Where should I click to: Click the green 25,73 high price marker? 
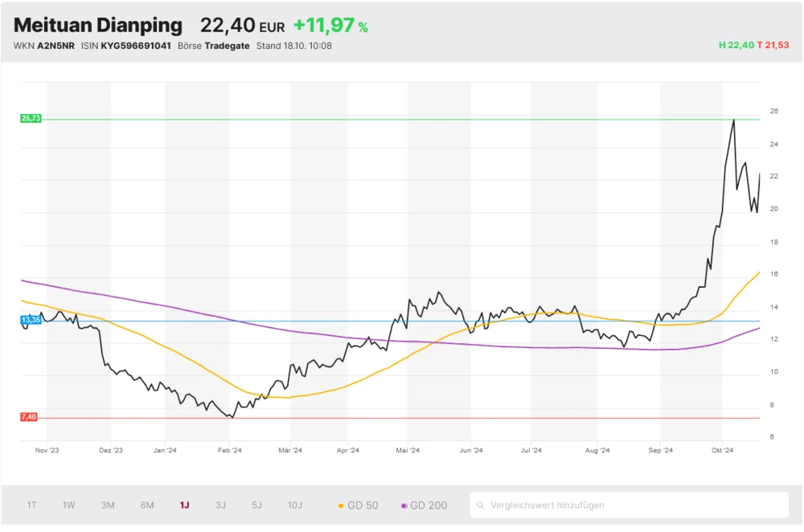pyautogui.click(x=31, y=118)
